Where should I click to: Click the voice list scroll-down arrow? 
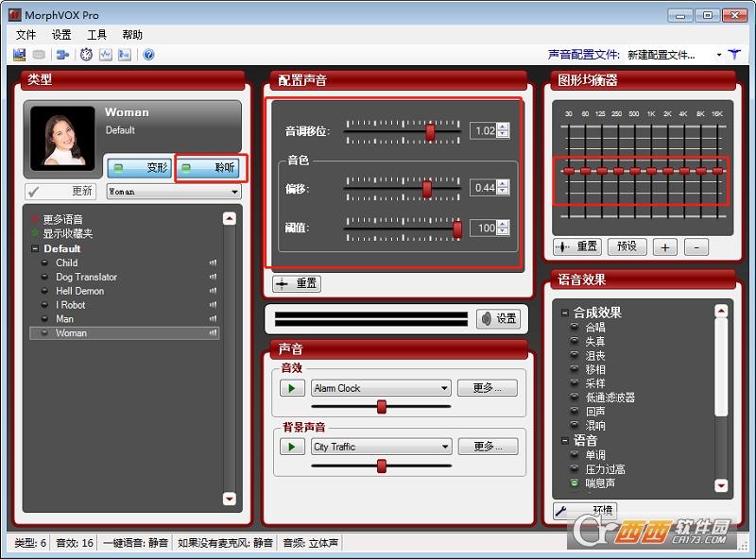(230, 499)
